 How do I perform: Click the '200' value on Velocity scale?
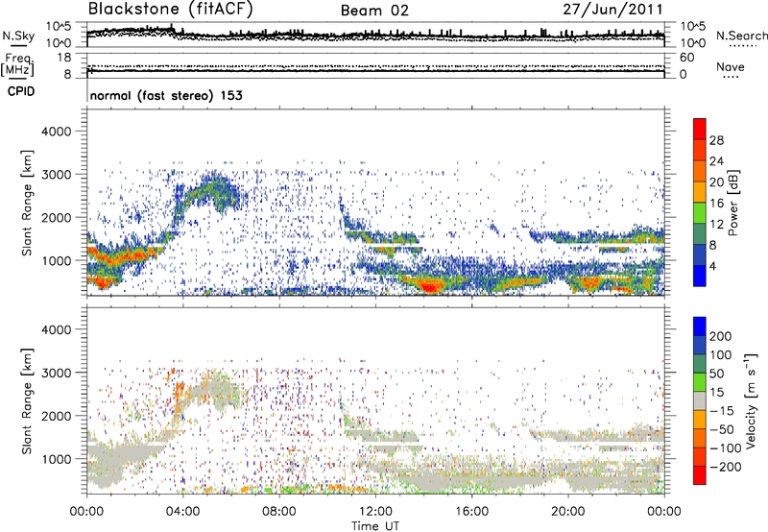point(721,336)
